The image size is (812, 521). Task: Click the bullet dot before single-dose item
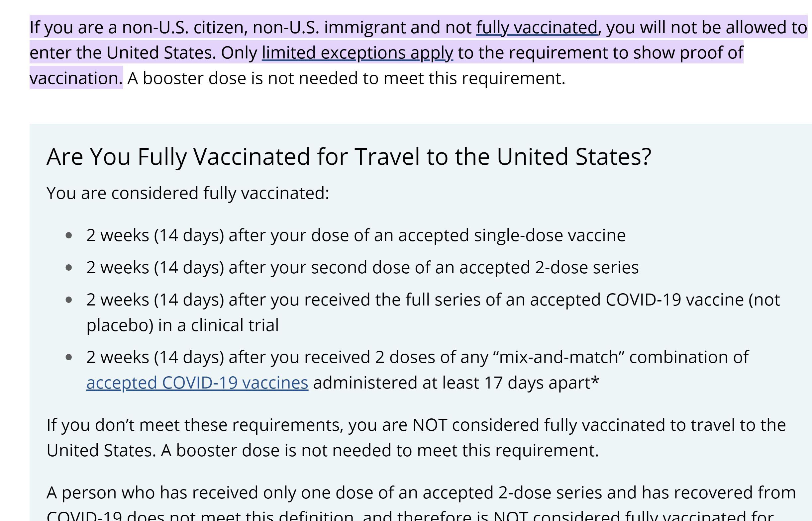point(69,235)
